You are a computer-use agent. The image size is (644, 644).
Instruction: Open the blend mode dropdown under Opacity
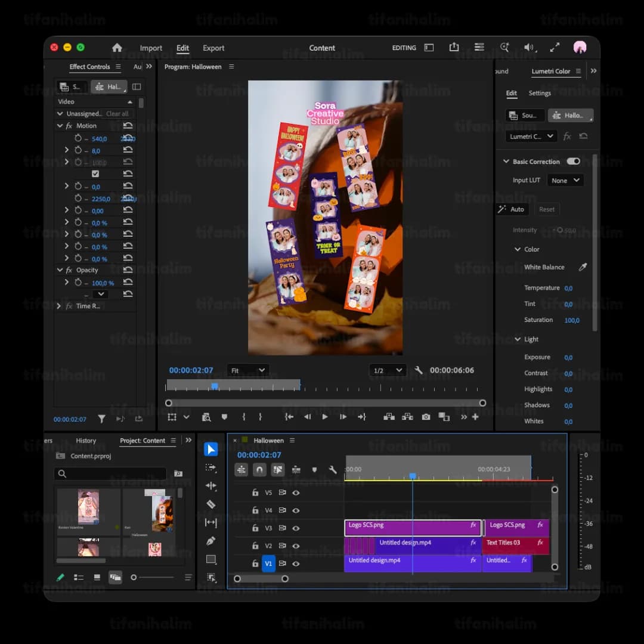(101, 294)
